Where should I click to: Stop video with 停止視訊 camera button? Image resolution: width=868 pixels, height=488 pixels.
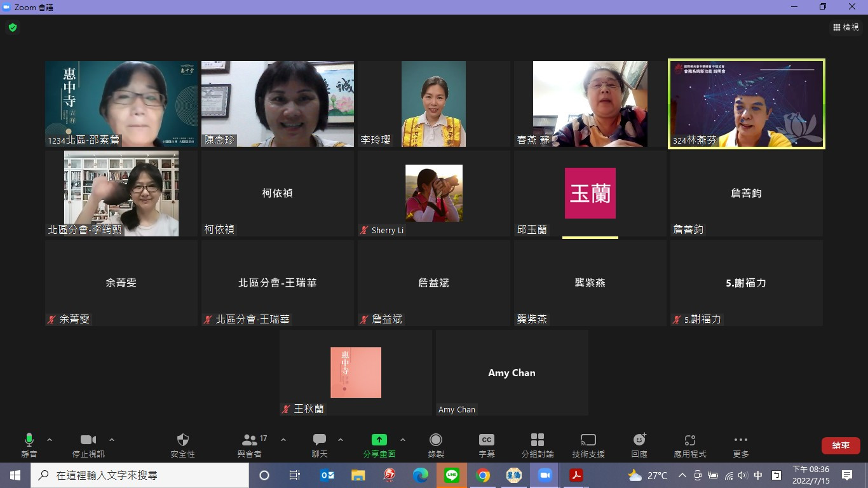tap(88, 440)
